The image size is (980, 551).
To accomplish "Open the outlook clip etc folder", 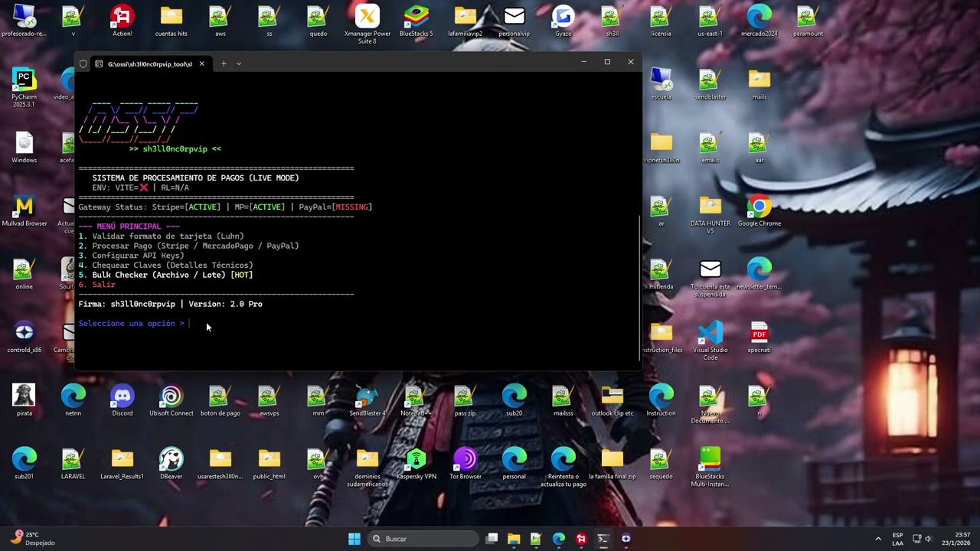I will click(x=612, y=400).
